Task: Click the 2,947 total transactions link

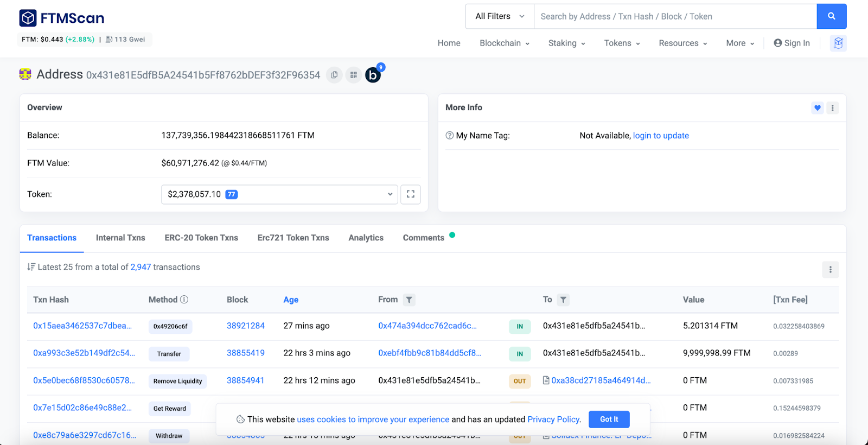Action: point(141,267)
